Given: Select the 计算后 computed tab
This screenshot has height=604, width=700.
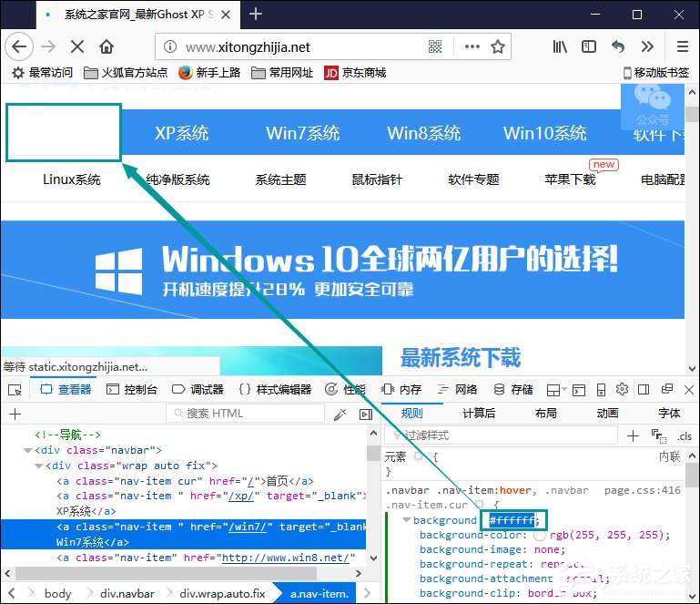Looking at the screenshot, I should pos(479,413).
